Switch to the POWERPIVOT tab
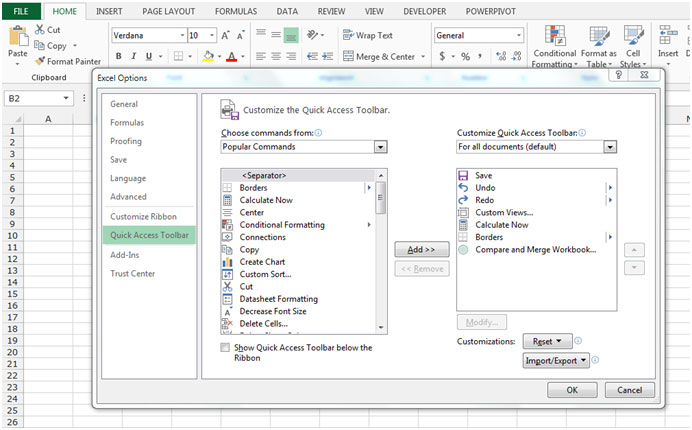This screenshot has height=430, width=692. click(x=490, y=11)
